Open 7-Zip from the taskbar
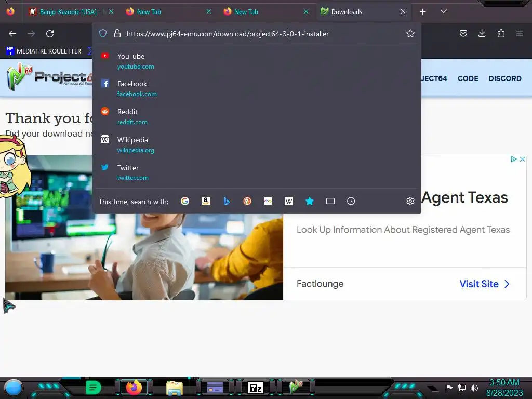This screenshot has height=399, width=532. pyautogui.click(x=256, y=388)
